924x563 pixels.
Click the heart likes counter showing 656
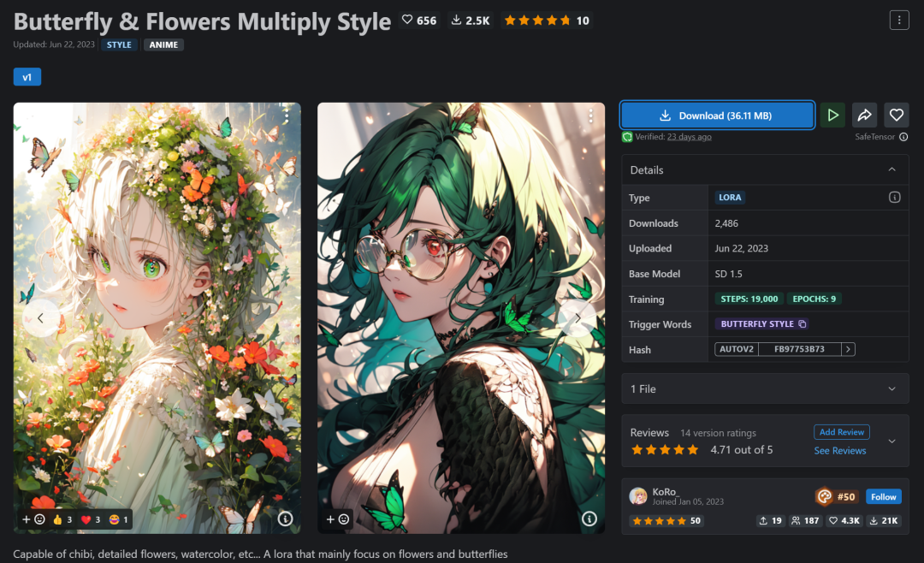(x=419, y=20)
